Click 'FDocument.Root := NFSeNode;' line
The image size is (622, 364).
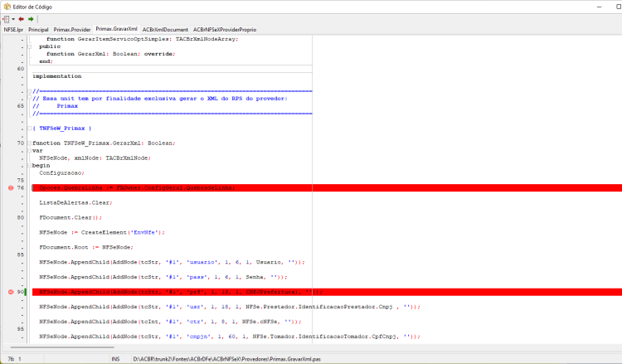(x=86, y=247)
